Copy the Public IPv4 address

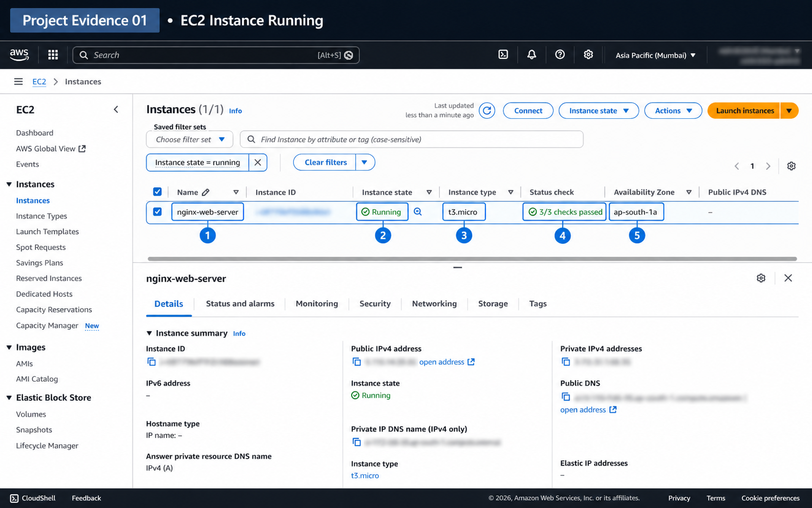tap(357, 362)
